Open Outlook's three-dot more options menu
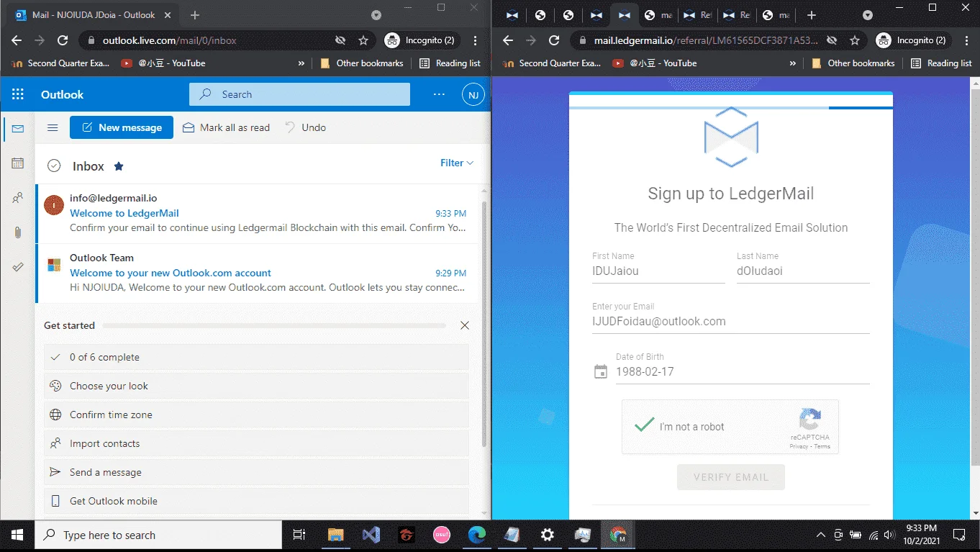Viewport: 980px width, 552px height. [x=439, y=94]
